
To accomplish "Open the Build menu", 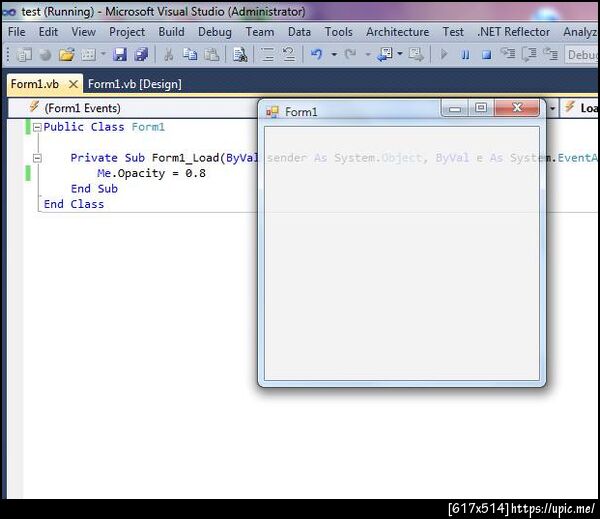I will coord(171,32).
